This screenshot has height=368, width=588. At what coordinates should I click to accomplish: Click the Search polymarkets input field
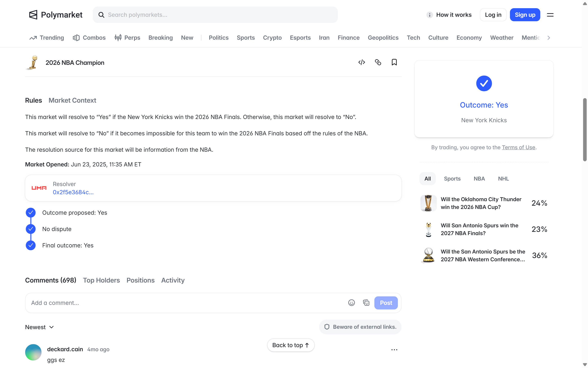215,15
